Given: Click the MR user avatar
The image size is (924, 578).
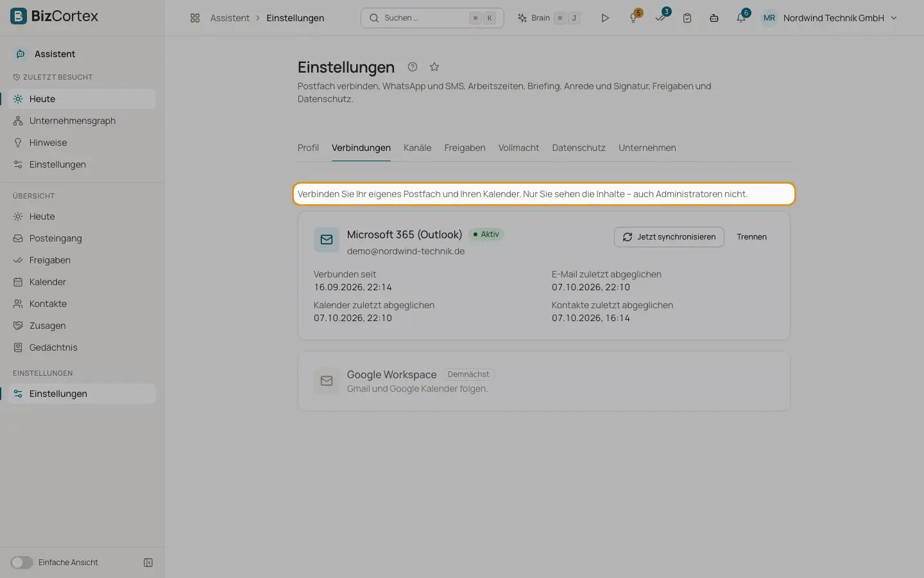Looking at the screenshot, I should point(769,18).
